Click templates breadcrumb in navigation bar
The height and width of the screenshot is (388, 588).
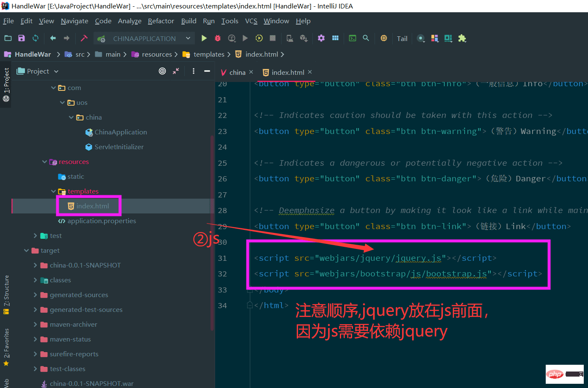[209, 54]
